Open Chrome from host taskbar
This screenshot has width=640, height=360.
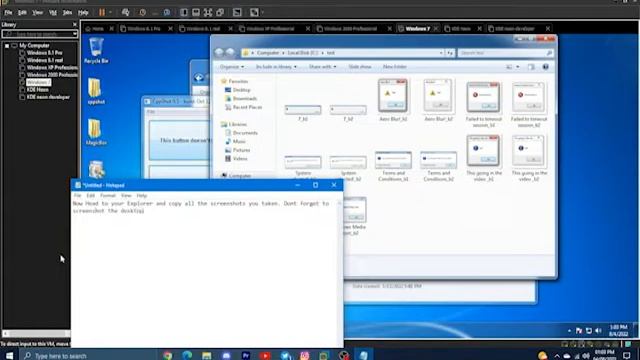click(168, 356)
